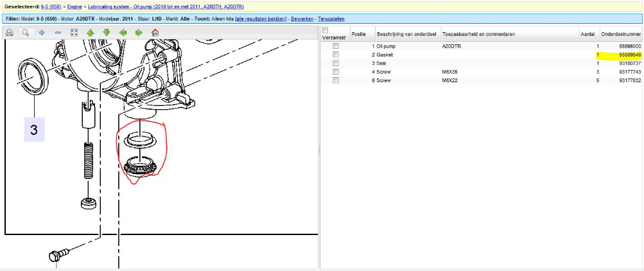This screenshot has height=271, width=644.
Task: Zoom out with the minus icon
Action: 58,32
